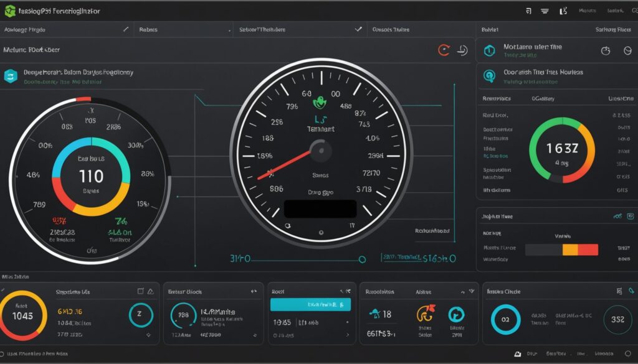Open the down chevron under the '988' gauge
This screenshot has width=638, height=364.
[x=255, y=335]
